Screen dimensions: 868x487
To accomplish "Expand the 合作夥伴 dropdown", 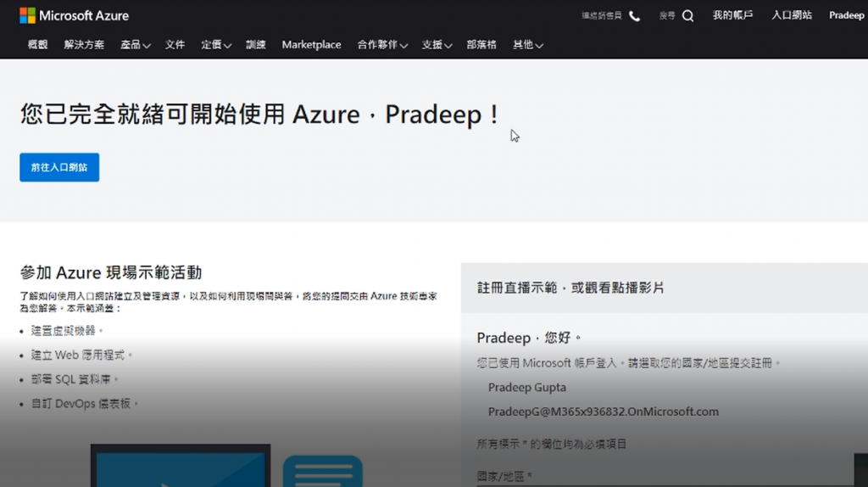I will click(382, 45).
